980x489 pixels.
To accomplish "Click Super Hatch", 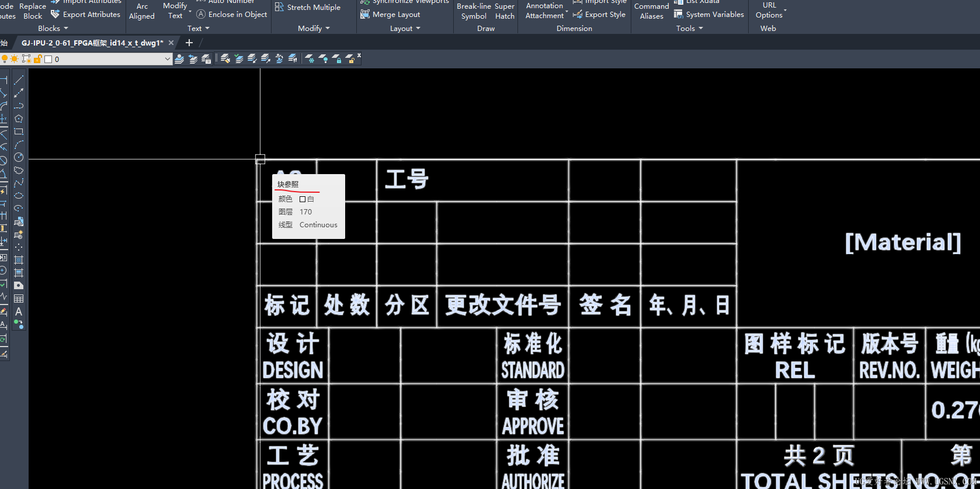I will point(505,11).
